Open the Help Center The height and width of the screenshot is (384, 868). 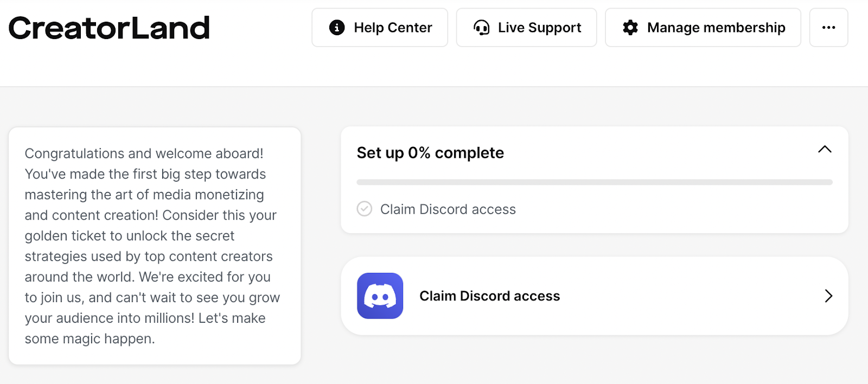(380, 28)
